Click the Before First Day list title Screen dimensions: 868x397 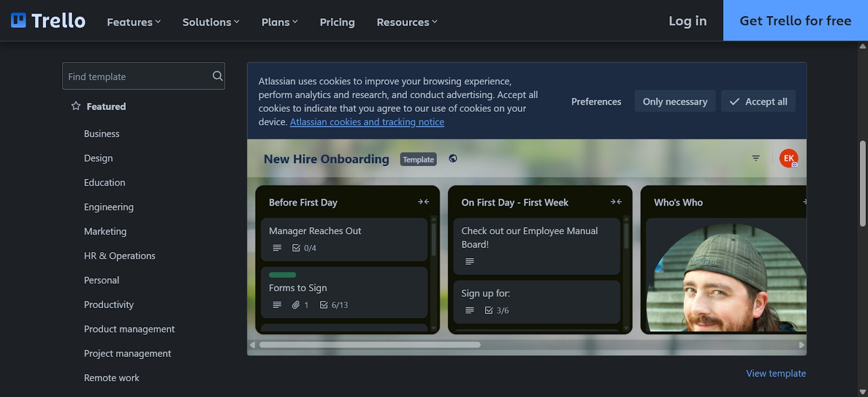click(x=303, y=202)
